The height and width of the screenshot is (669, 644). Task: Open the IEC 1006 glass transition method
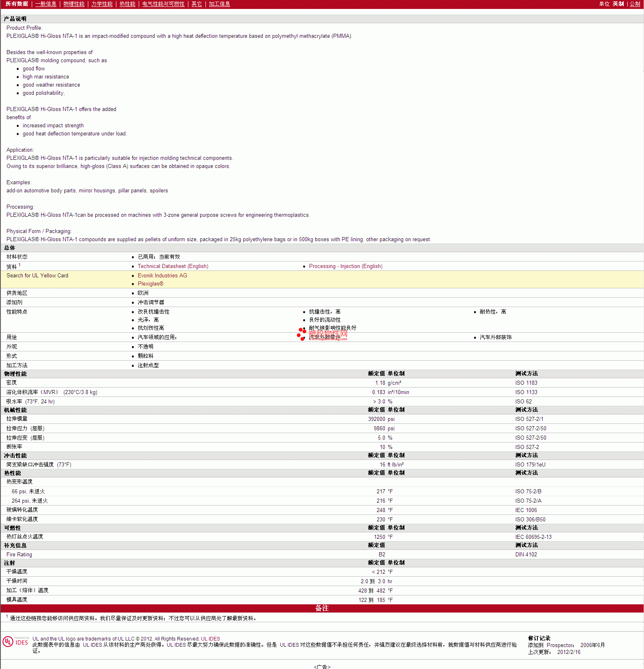point(526,510)
